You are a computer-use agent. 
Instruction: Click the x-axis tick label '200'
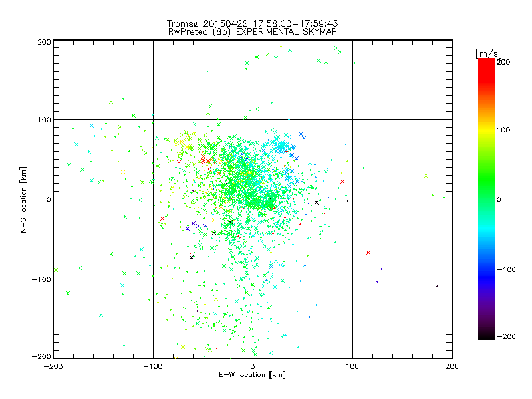coord(452,366)
